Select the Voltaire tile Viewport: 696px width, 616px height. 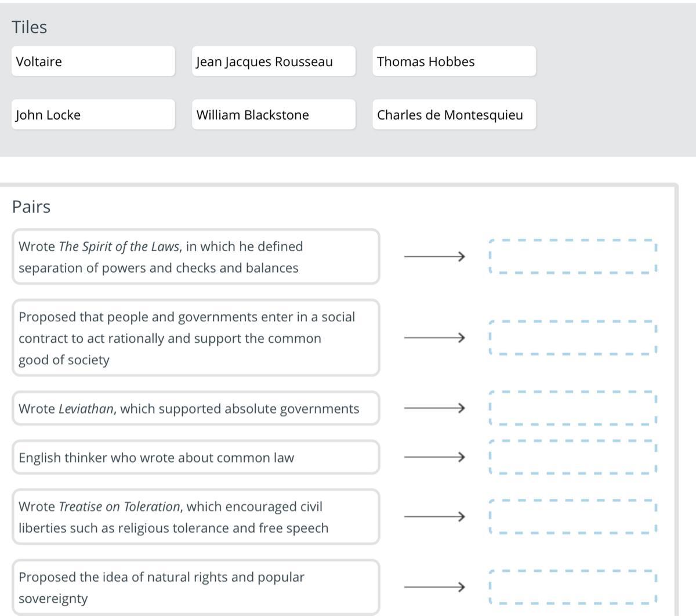(x=93, y=61)
